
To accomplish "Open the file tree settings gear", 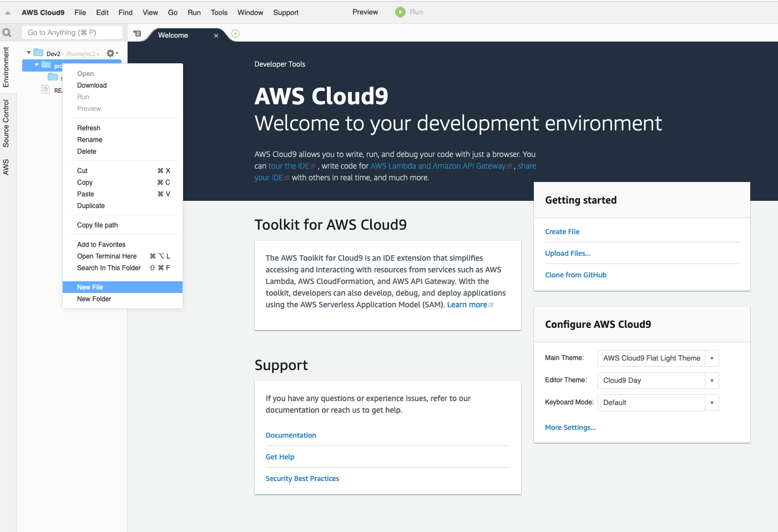I will [x=110, y=53].
